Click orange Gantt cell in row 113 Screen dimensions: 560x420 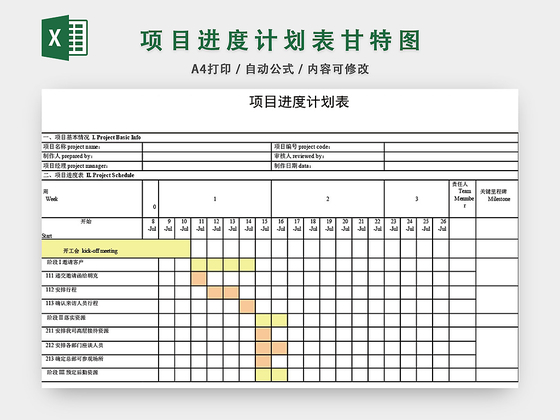point(247,306)
